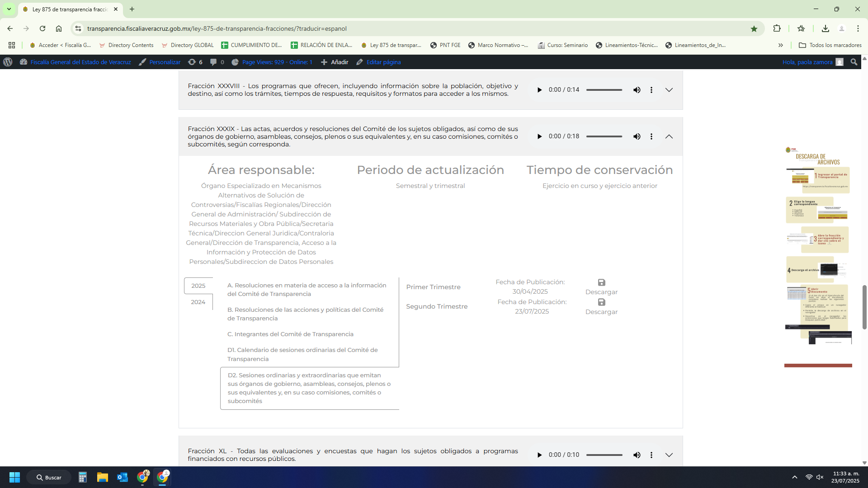Expand the Fracción XL section chevron

click(x=669, y=455)
